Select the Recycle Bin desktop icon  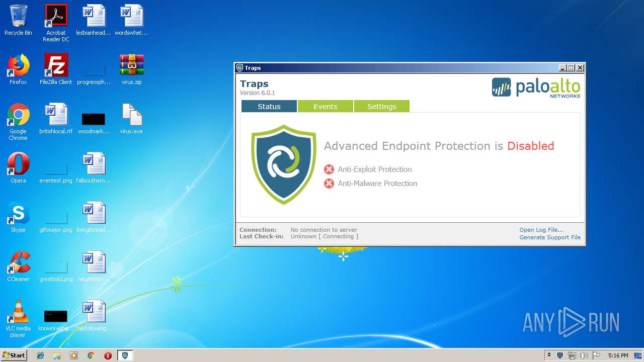coord(18,20)
